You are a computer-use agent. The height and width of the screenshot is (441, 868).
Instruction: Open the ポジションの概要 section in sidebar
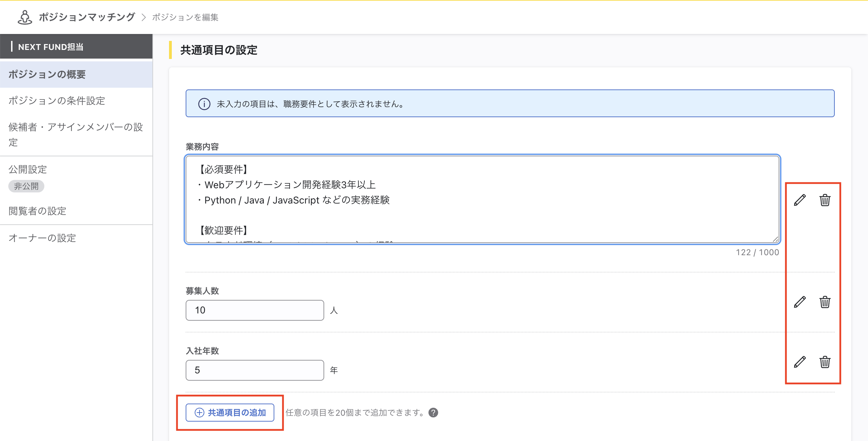(48, 74)
